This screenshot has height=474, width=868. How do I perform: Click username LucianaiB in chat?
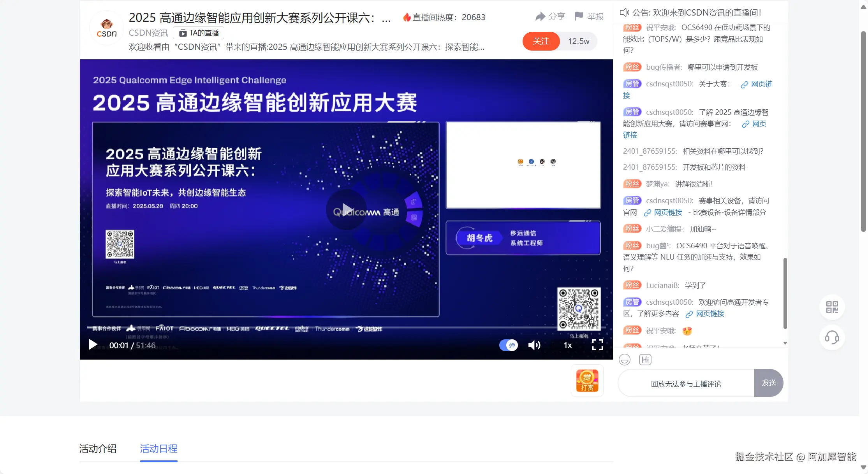(x=663, y=286)
